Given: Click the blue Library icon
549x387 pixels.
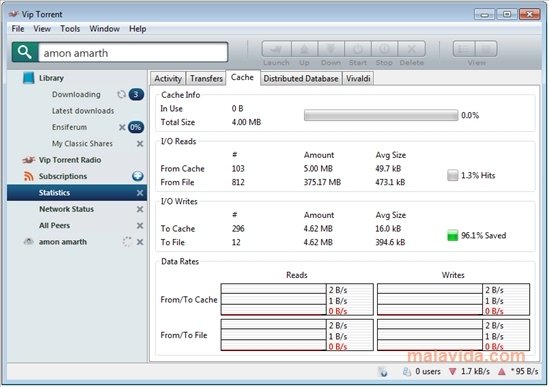Looking at the screenshot, I should point(29,78).
